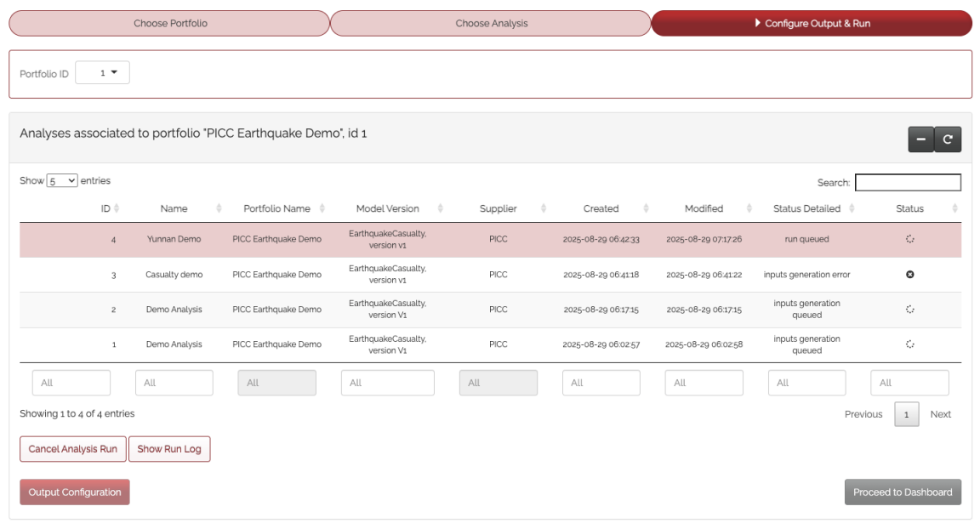
Task: Open the show entries count dropdown
Action: tap(62, 181)
